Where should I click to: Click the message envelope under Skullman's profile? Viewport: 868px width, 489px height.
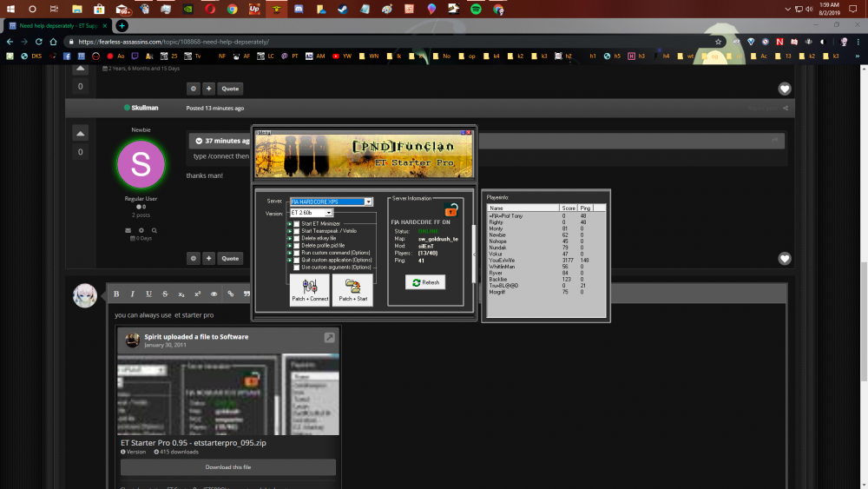[128, 230]
